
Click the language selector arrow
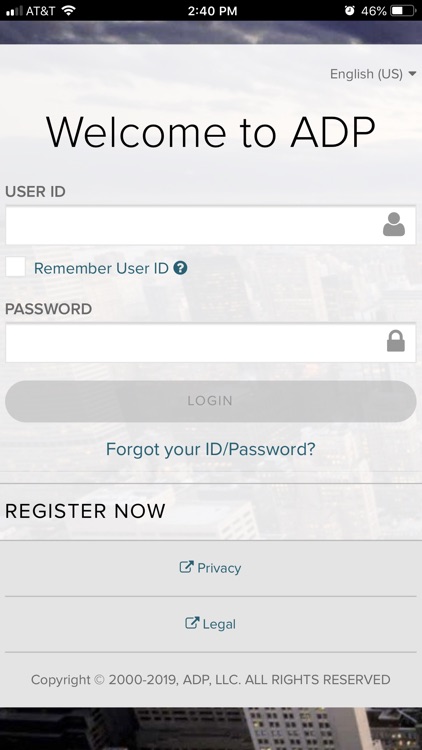412,74
